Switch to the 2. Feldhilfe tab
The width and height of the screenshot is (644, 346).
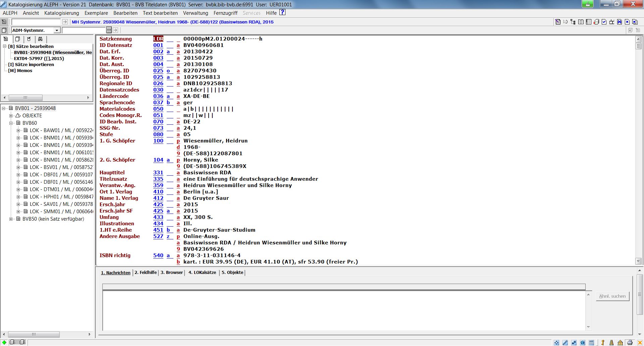coord(146,273)
